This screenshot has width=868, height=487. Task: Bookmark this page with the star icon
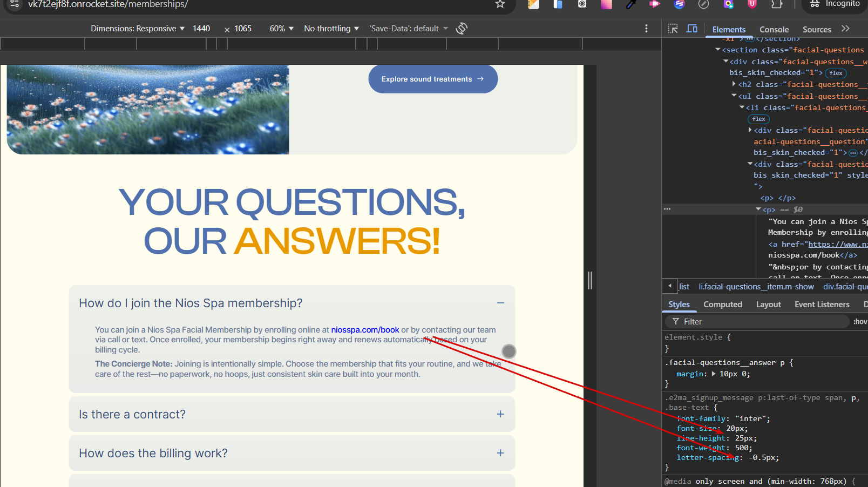500,4
